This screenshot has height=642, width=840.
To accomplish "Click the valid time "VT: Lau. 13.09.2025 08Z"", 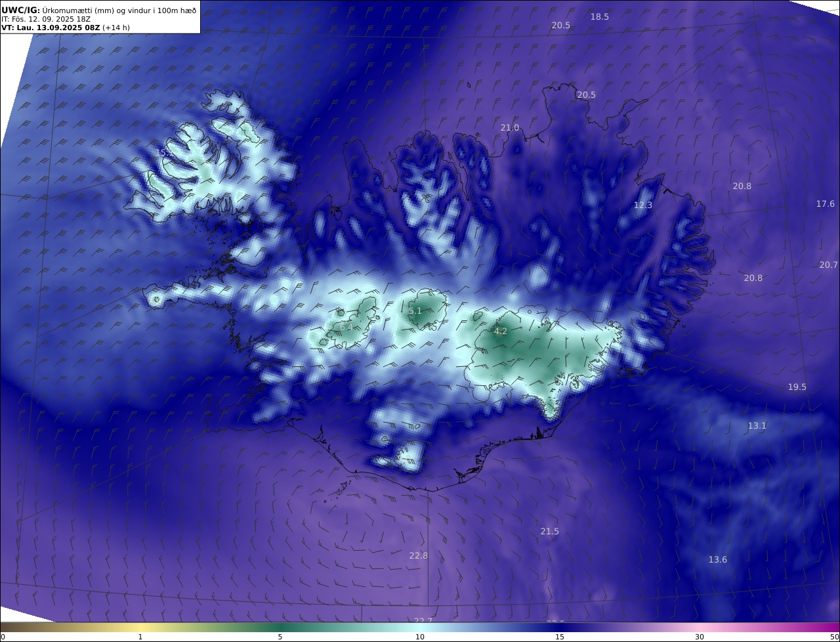I will coord(51,28).
